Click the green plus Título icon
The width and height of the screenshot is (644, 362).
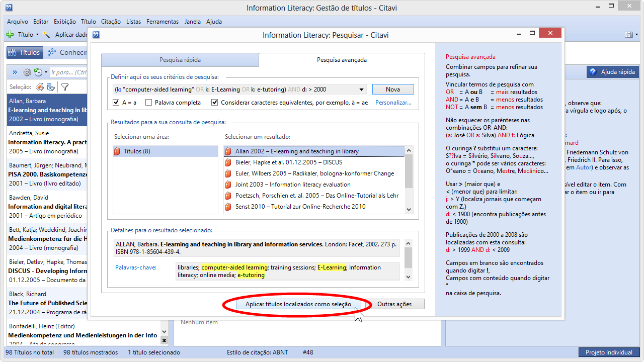(x=10, y=35)
